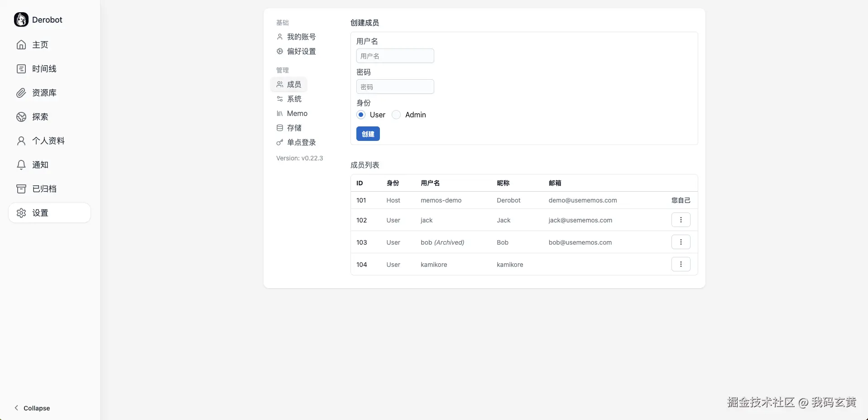The width and height of the screenshot is (868, 420).
Task: Click the Host role cell
Action: (x=393, y=200)
